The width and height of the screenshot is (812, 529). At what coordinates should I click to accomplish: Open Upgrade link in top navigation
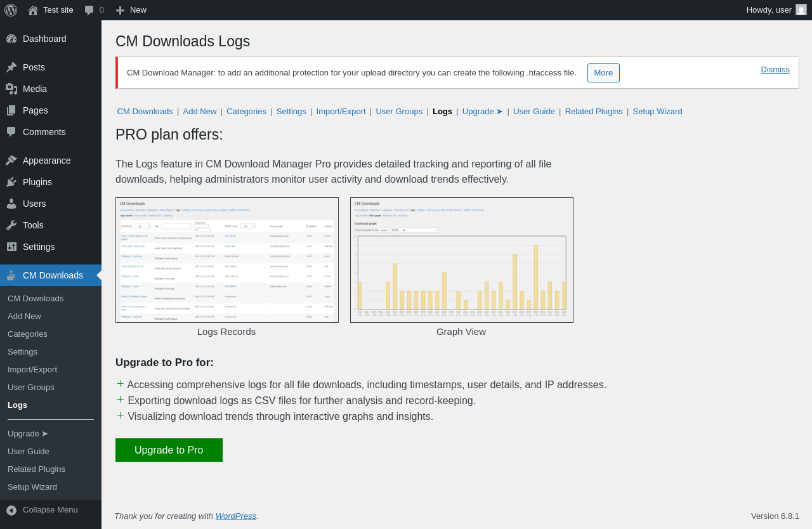pos(483,111)
